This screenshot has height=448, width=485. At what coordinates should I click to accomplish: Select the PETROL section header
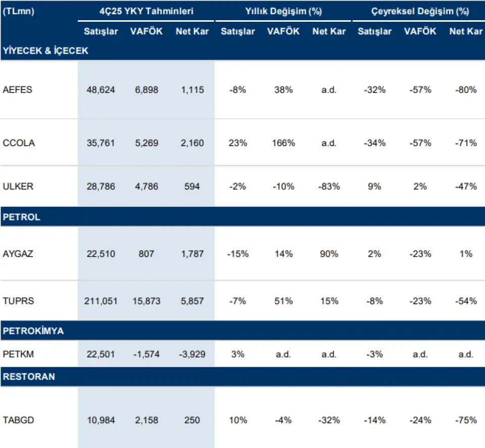[x=22, y=217]
